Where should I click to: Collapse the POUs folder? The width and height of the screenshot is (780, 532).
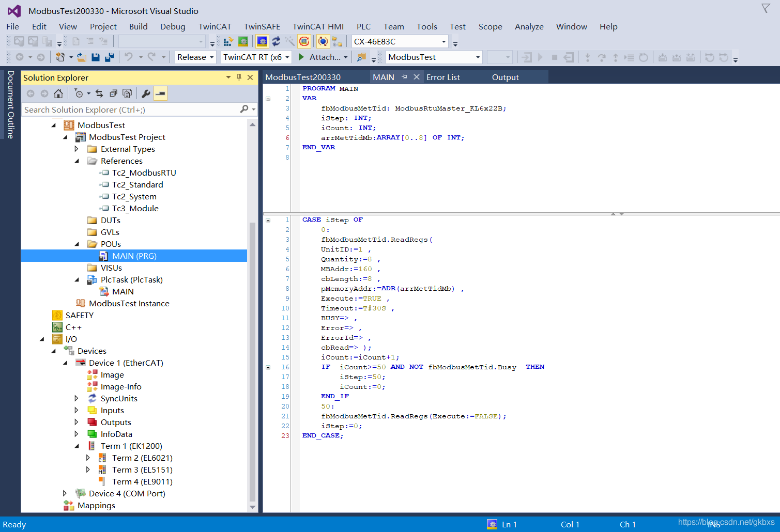(x=77, y=244)
